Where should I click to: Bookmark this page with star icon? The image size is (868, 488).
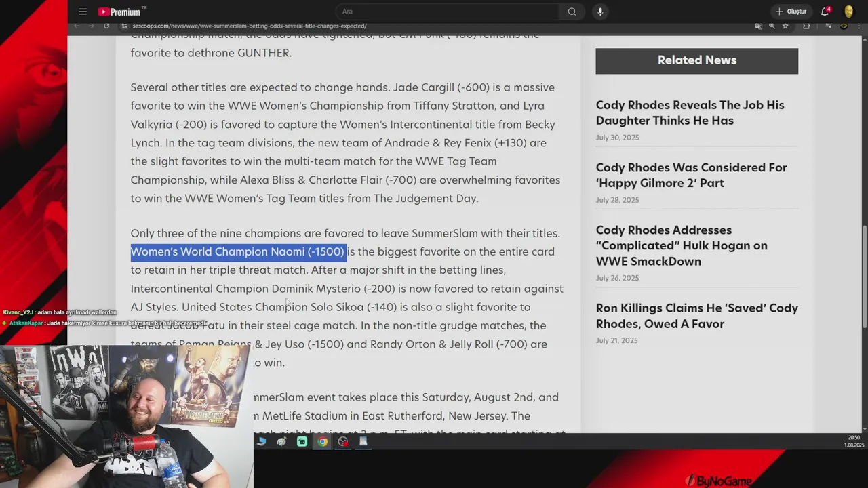coord(785,26)
